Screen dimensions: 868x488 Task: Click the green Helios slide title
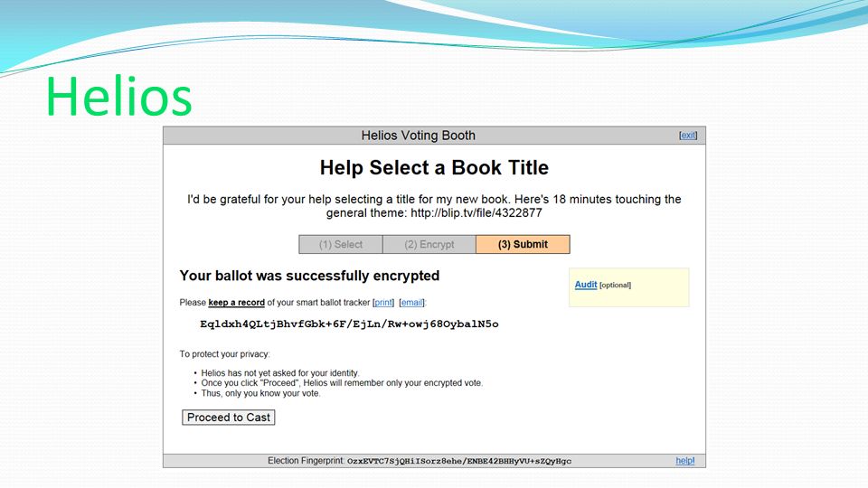(x=119, y=97)
